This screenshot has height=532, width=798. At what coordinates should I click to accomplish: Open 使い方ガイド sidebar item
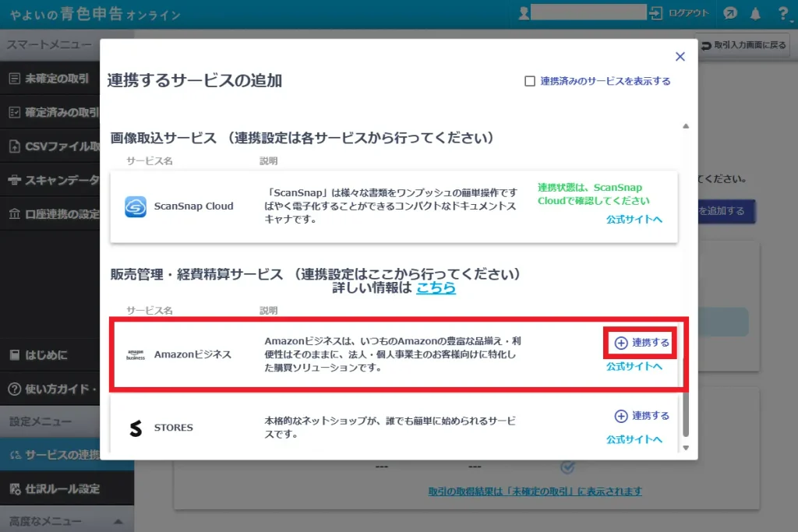(50, 389)
